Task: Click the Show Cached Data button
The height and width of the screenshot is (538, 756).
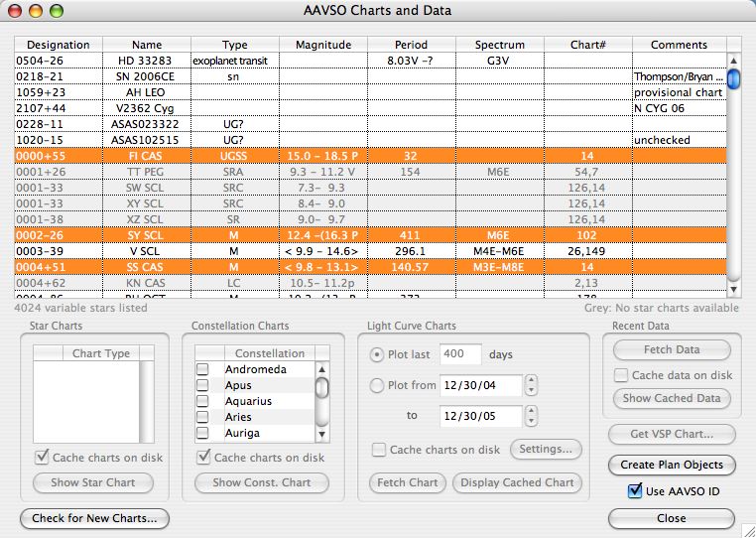Action: pyautogui.click(x=672, y=398)
